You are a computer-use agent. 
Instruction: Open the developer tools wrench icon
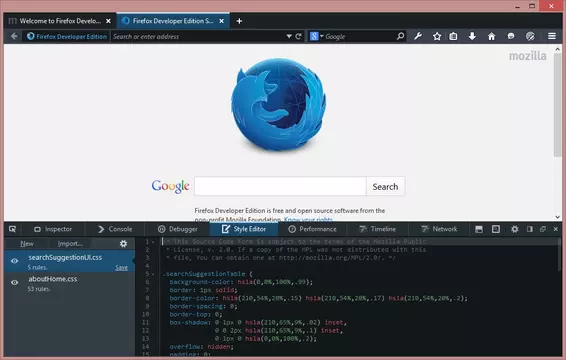pos(418,36)
